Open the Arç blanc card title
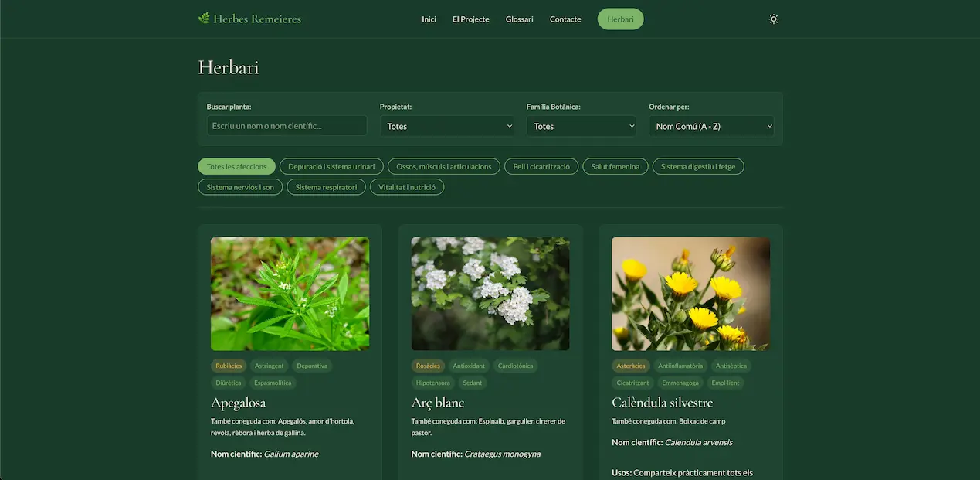The width and height of the screenshot is (980, 480). tap(438, 403)
